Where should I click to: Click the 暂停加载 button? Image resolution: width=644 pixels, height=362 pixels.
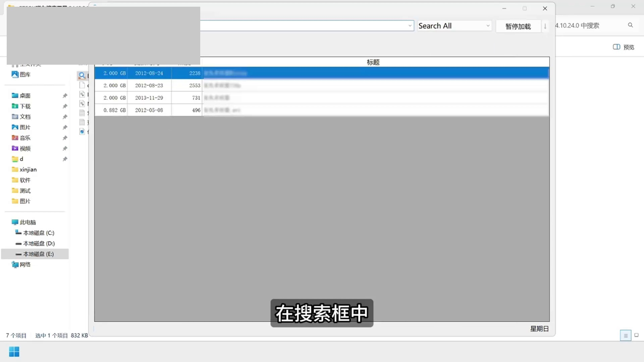tap(518, 26)
